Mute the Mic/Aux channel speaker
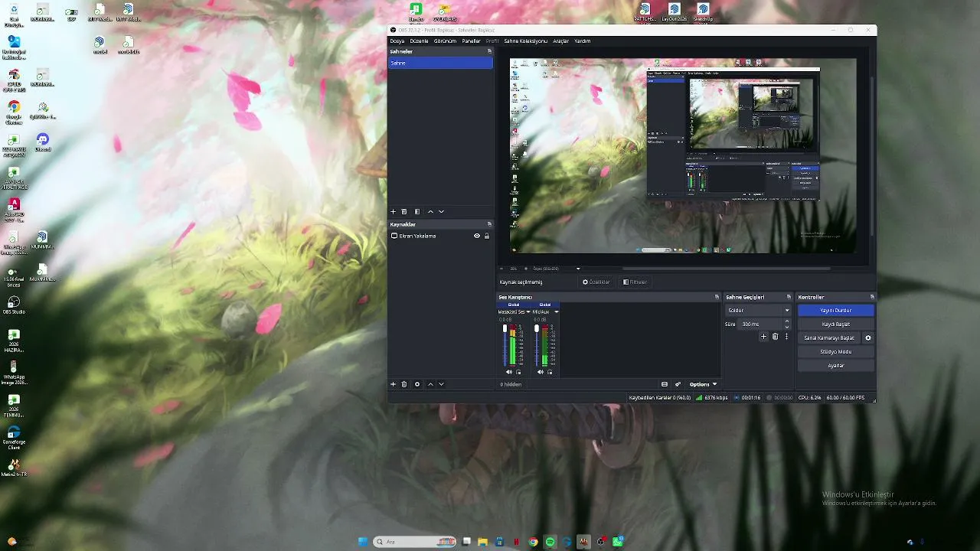 point(541,372)
